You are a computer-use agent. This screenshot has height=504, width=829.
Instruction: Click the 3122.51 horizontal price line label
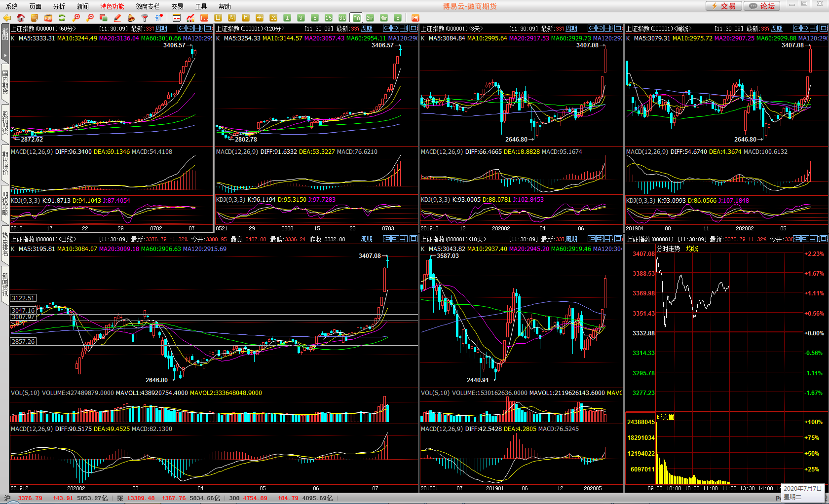tap(23, 298)
